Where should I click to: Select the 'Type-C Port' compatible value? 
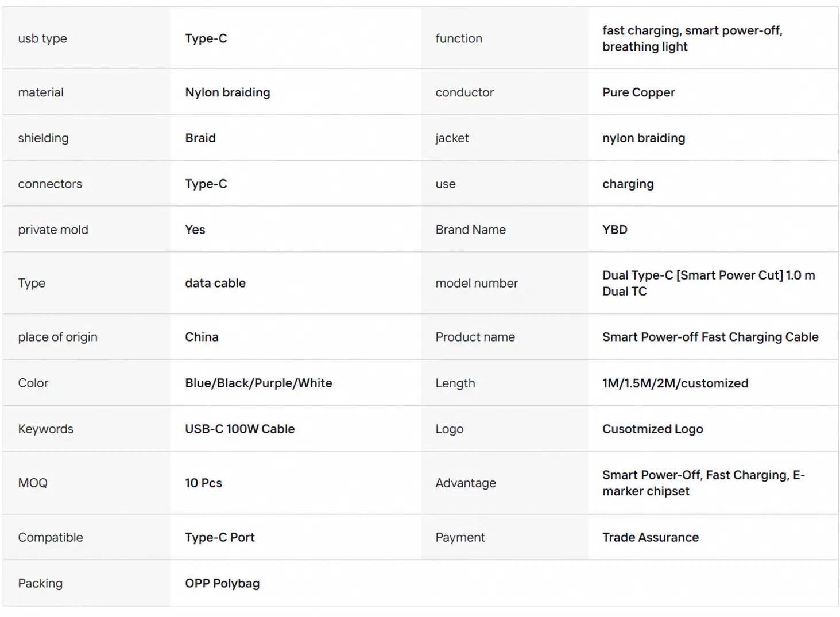click(x=219, y=538)
